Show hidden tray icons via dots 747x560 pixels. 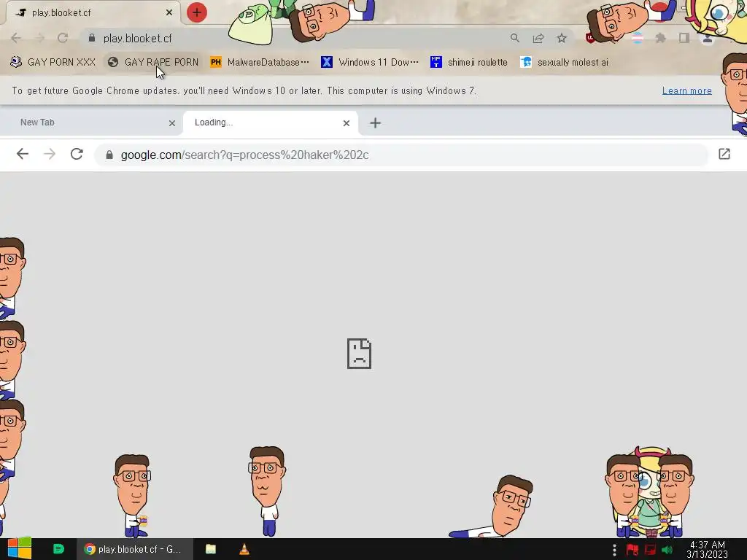[614, 550]
